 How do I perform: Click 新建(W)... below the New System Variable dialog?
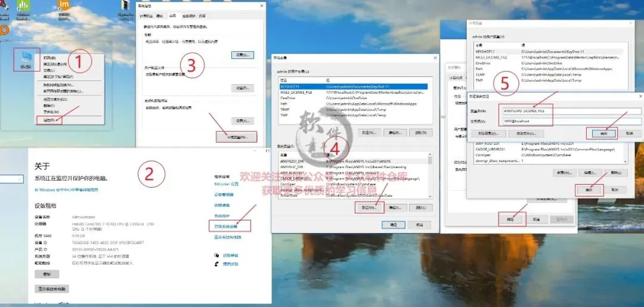(564, 173)
